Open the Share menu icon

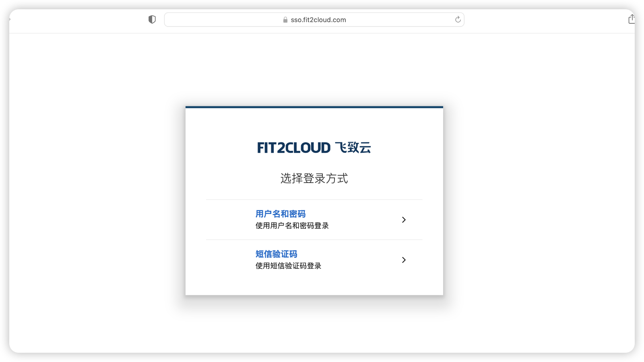pos(632,19)
